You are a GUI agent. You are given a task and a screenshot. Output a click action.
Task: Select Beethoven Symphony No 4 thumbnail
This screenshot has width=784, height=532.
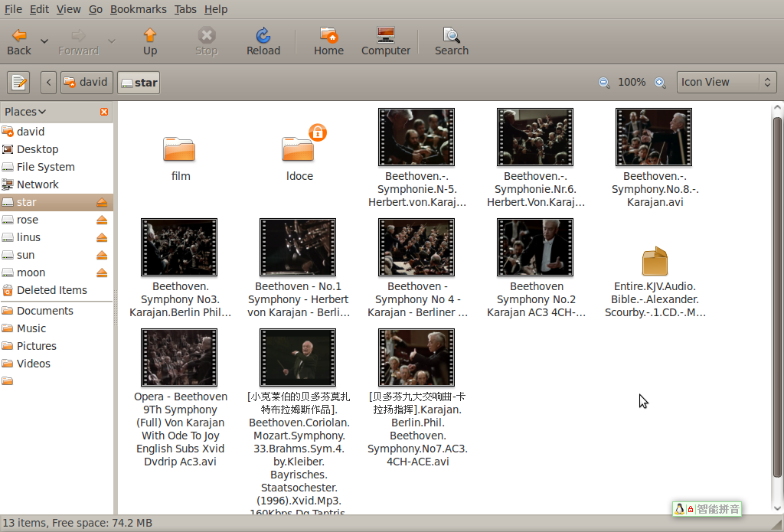(x=416, y=247)
